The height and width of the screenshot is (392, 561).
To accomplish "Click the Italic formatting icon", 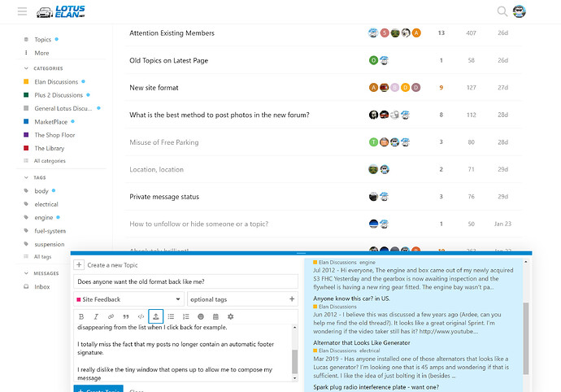I will (x=96, y=316).
